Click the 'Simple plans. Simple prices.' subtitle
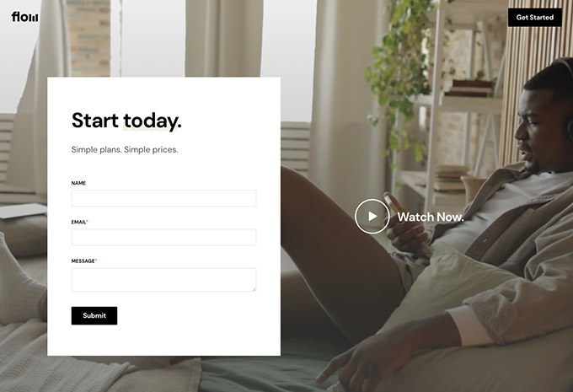Screen dimensions: 573x392 coord(125,149)
